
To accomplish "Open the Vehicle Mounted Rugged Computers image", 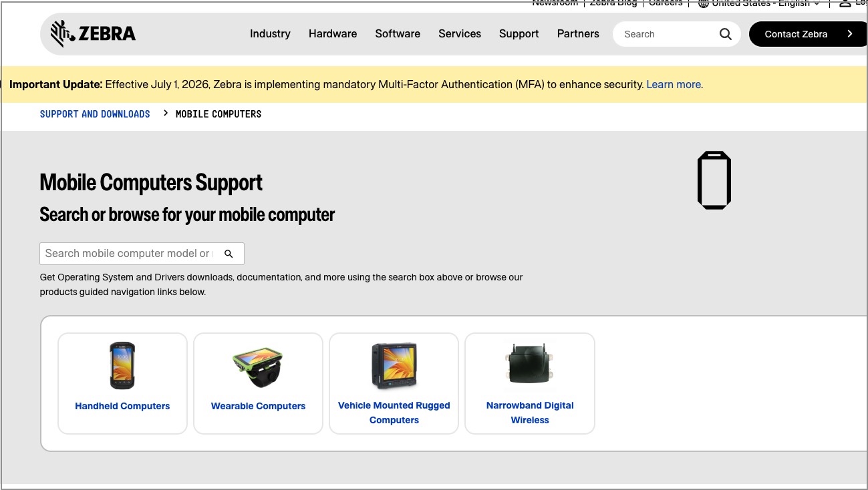I will pos(394,366).
